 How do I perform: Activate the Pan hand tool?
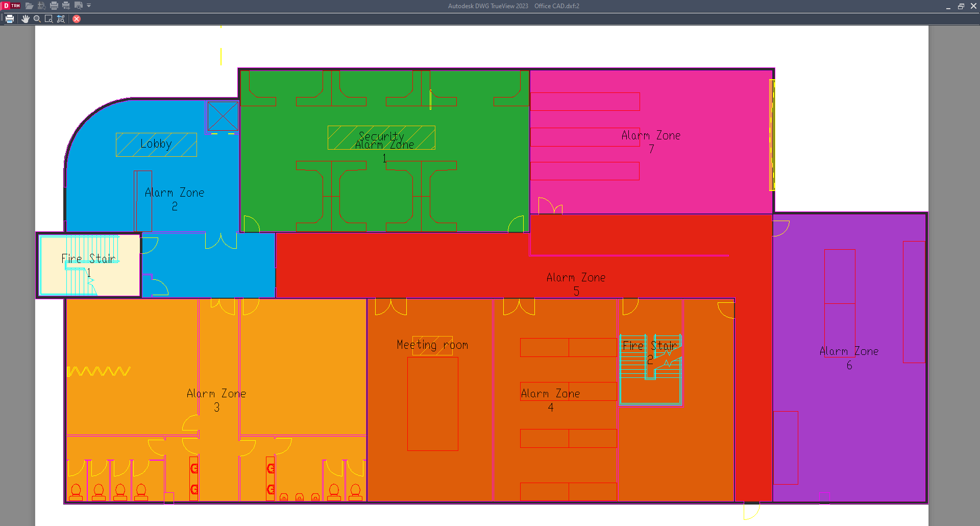point(26,19)
